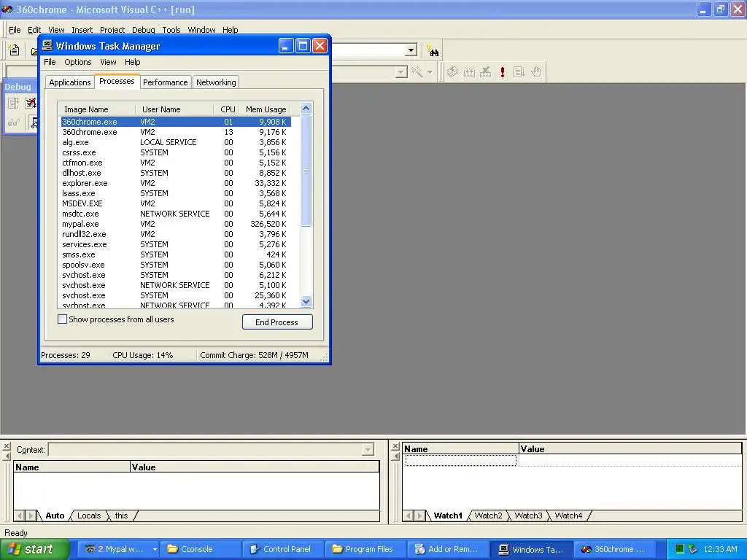The width and height of the screenshot is (747, 560).
Task: Switch to the Applications tab
Action: (x=69, y=82)
